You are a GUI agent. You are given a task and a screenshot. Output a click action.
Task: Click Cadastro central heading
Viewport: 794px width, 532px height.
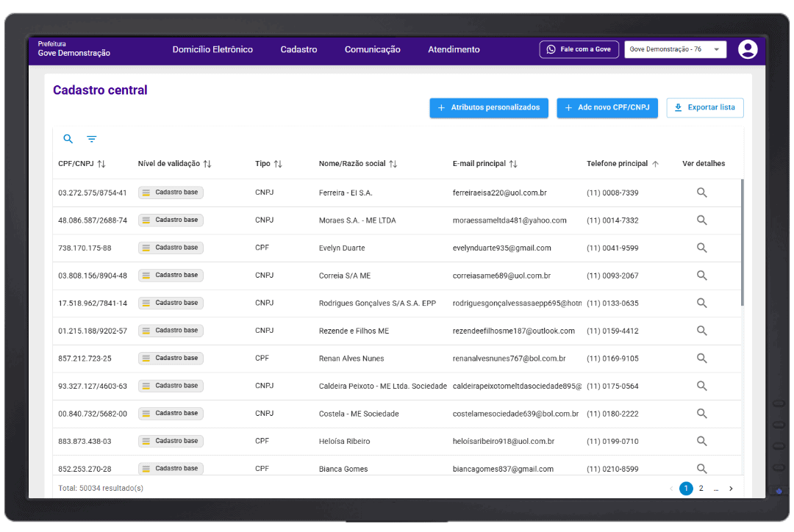(100, 90)
